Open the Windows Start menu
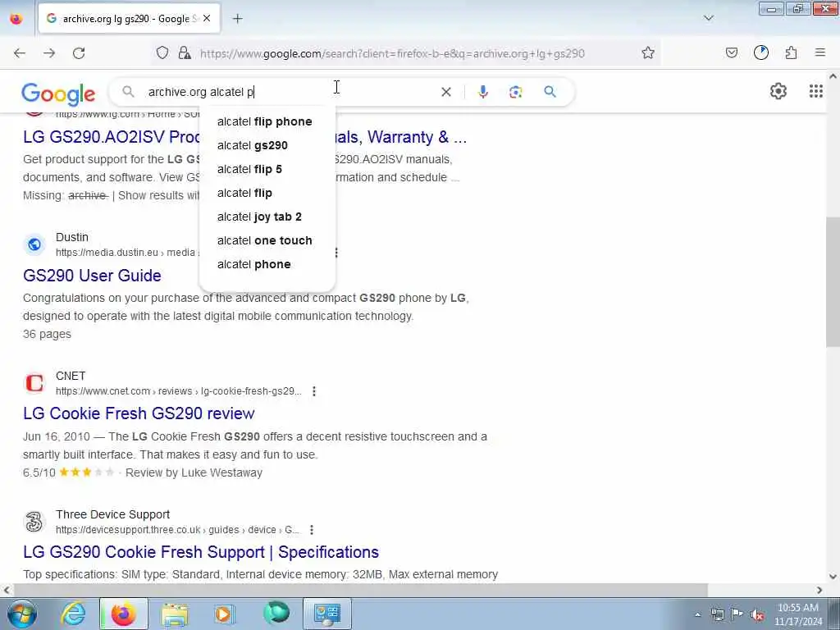840x630 pixels. click(x=22, y=614)
